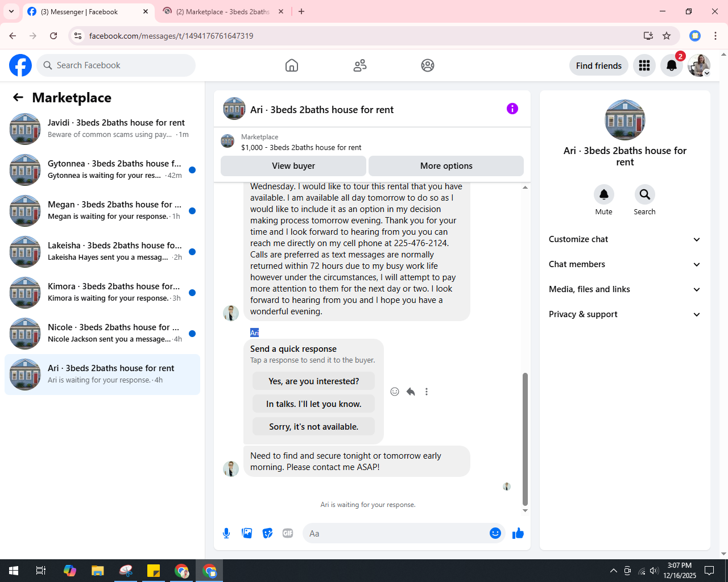Switch to the Messenger | Facebook tab
Viewport: 728px width, 582px height.
89,11
